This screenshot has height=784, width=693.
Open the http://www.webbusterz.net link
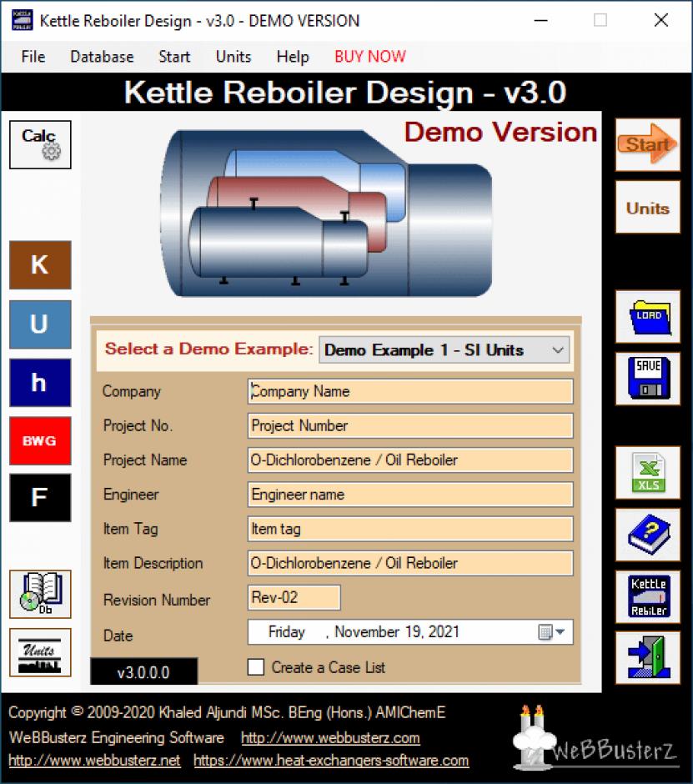tap(94, 761)
